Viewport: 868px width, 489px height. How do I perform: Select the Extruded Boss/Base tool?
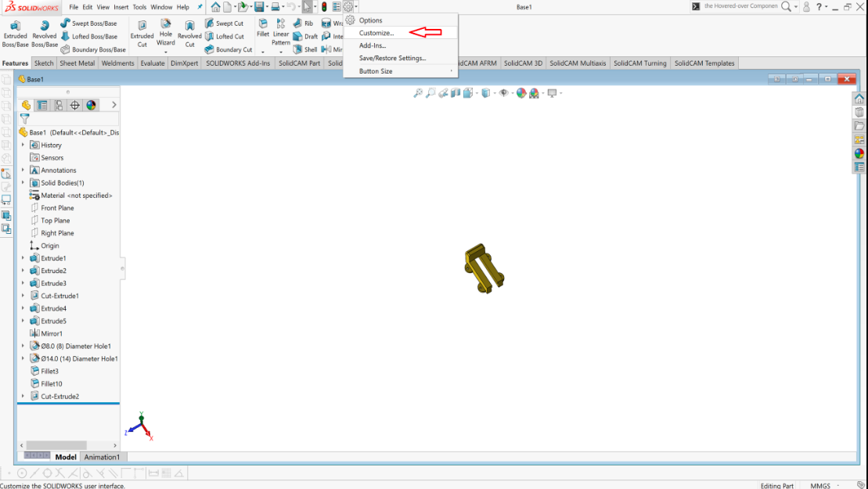click(x=15, y=34)
